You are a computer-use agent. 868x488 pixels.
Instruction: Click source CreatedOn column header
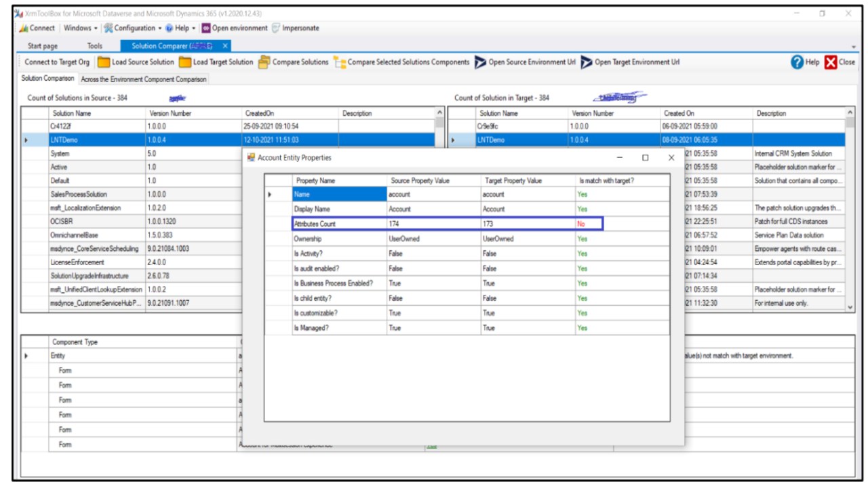pos(290,113)
